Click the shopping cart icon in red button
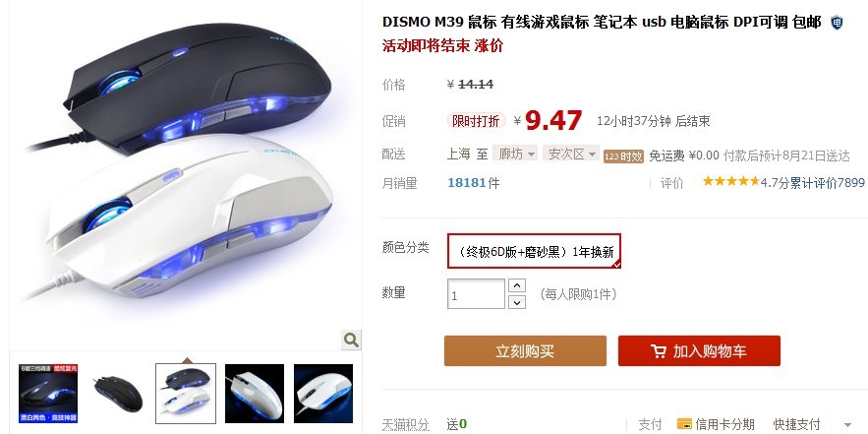 coord(659,351)
